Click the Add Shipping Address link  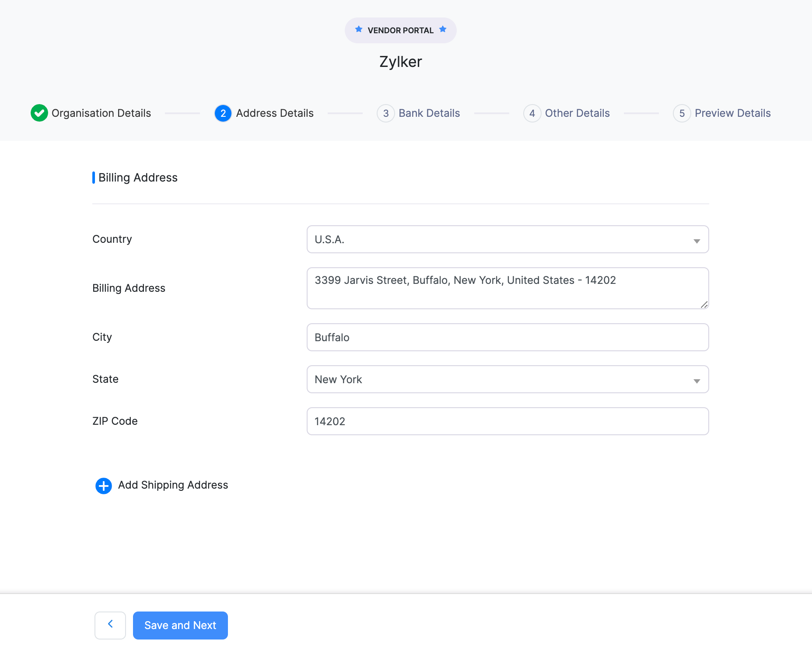coord(172,485)
